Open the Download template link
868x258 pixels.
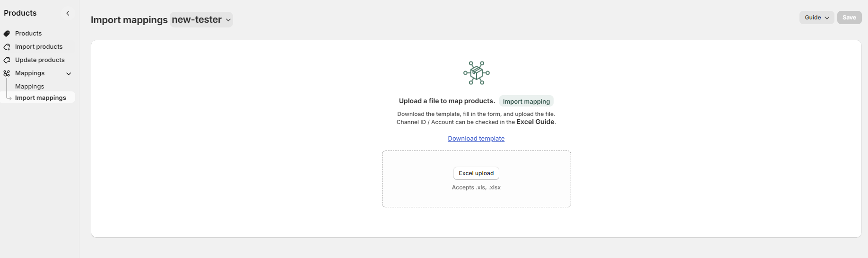coord(476,139)
